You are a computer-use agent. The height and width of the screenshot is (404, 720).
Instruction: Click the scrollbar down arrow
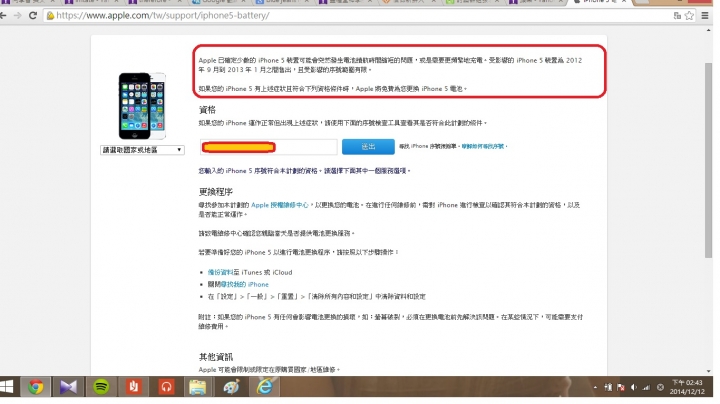coord(708,371)
